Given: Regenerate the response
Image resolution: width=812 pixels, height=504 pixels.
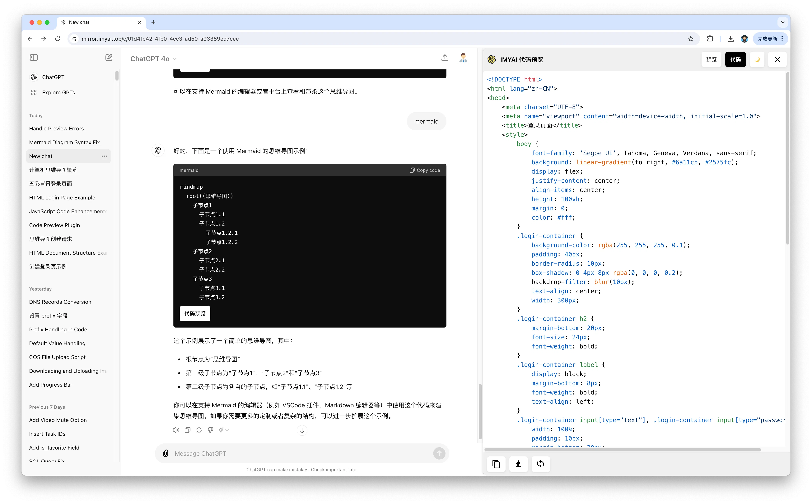Looking at the screenshot, I should [199, 430].
